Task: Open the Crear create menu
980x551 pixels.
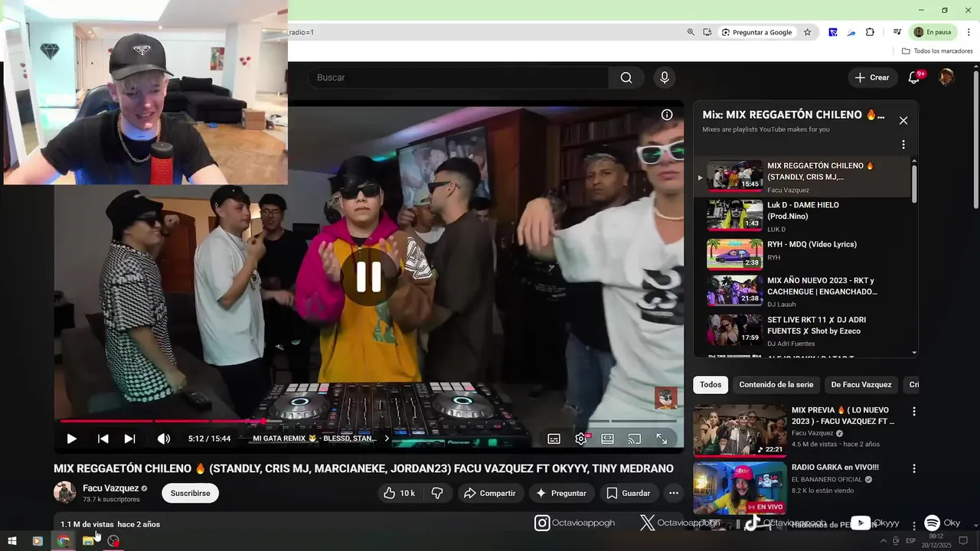Action: coord(872,77)
